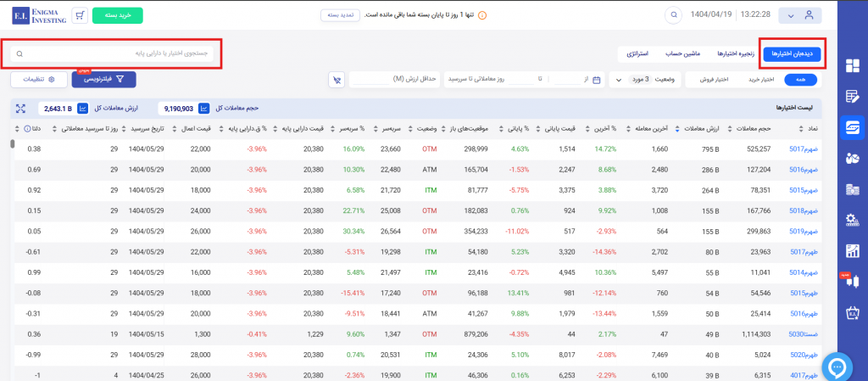Click the table vertical scrollbar thumb
Screen dimensions: 868x381
point(12,144)
